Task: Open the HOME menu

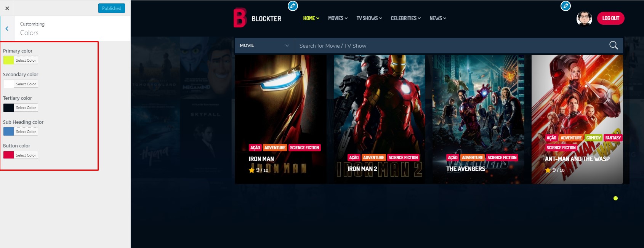Action: pos(311,18)
